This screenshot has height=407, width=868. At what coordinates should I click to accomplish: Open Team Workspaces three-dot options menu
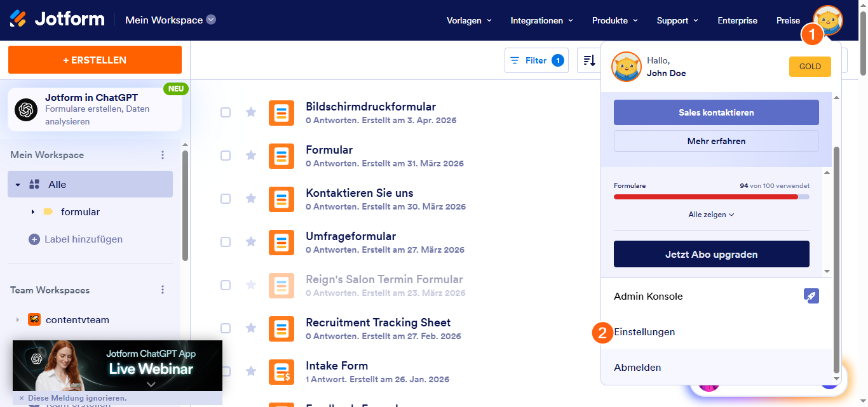click(163, 290)
